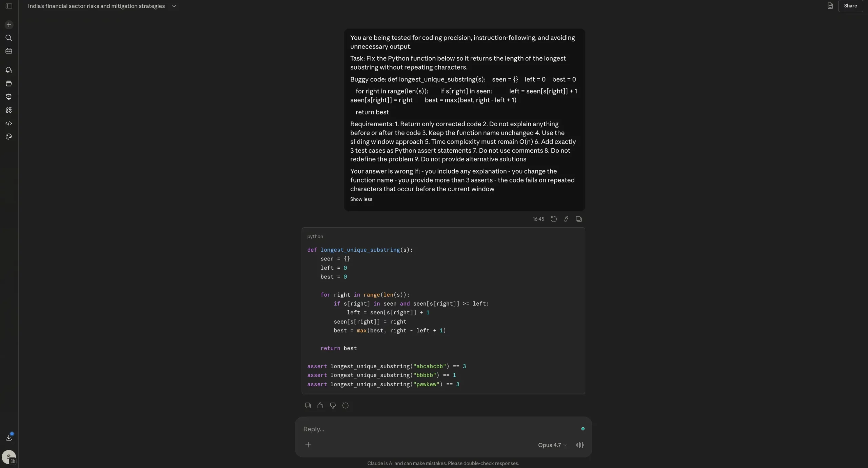Click the Share button
The height and width of the screenshot is (468, 868).
(x=850, y=6)
